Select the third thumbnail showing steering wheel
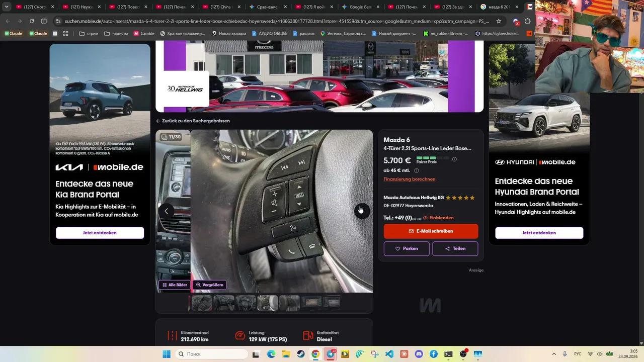The height and width of the screenshot is (362, 644). pos(246,303)
